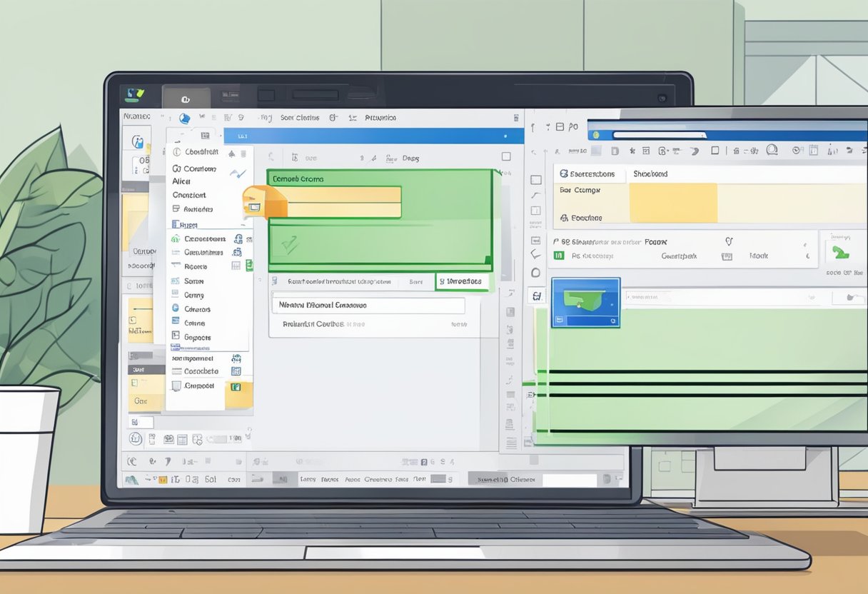
Task: Switch to the Shoeboard tab
Action: [x=650, y=173]
